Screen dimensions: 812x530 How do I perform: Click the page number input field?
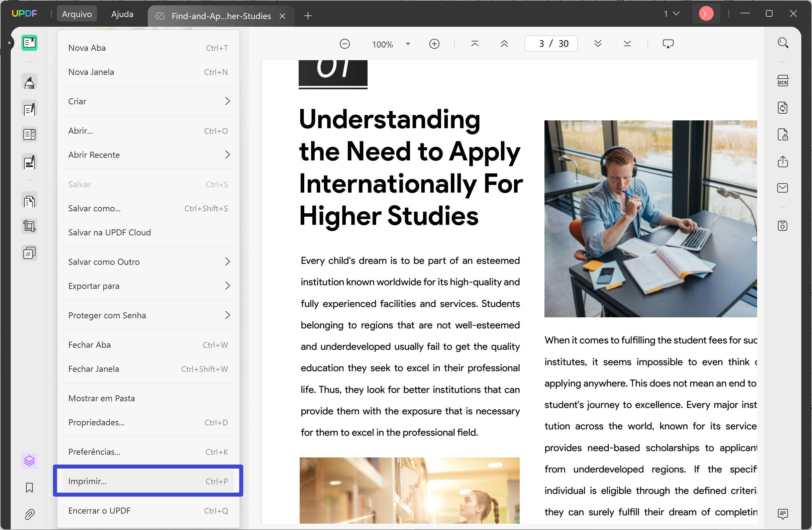click(551, 44)
